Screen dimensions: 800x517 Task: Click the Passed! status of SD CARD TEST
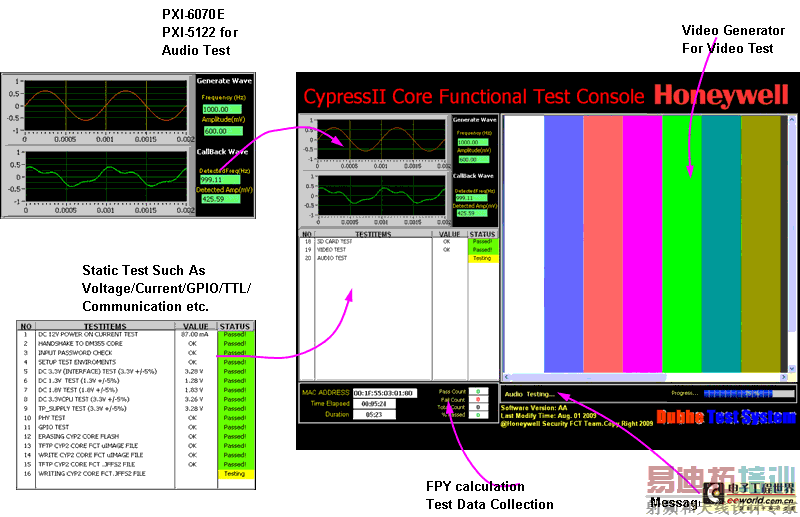[483, 242]
